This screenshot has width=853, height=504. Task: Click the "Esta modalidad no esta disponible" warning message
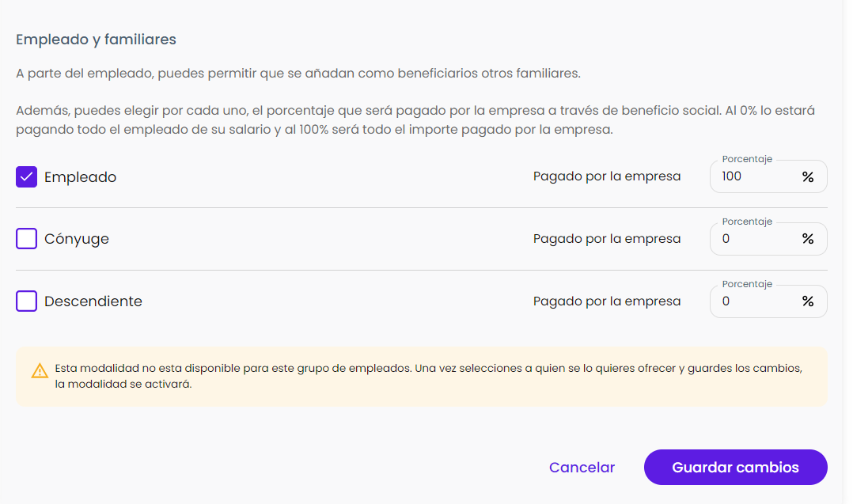tap(427, 377)
